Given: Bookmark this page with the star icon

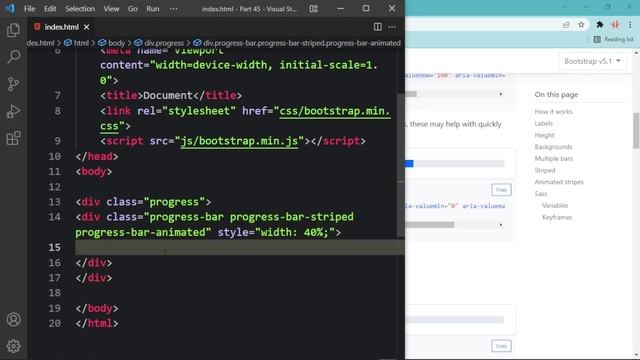Looking at the screenshot, I should [x=581, y=25].
